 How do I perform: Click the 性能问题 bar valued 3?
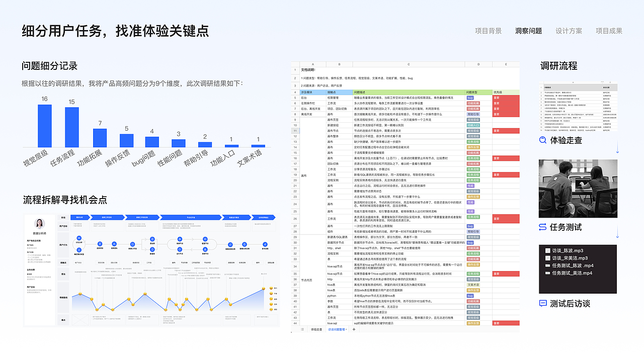[x=179, y=143]
